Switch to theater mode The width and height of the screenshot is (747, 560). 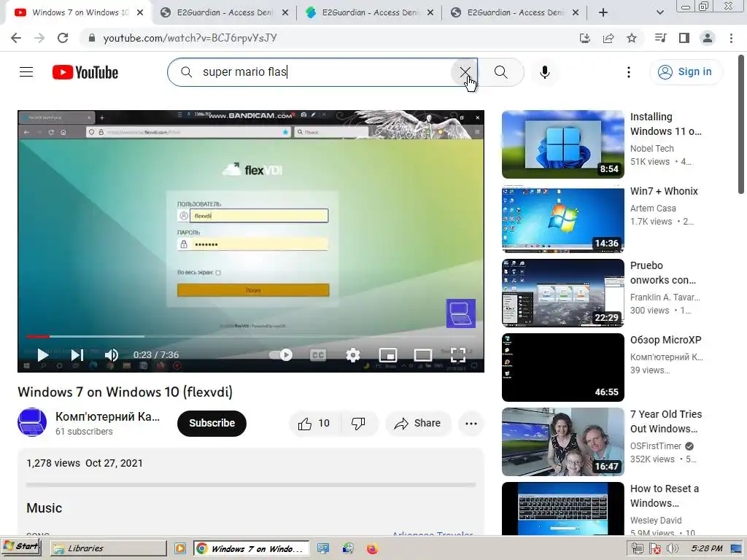point(423,355)
